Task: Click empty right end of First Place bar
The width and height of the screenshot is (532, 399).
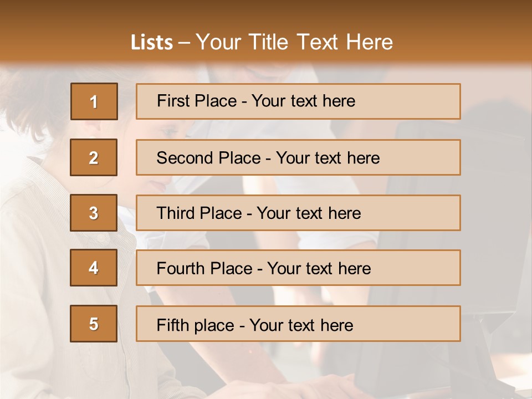Action: coord(421,101)
